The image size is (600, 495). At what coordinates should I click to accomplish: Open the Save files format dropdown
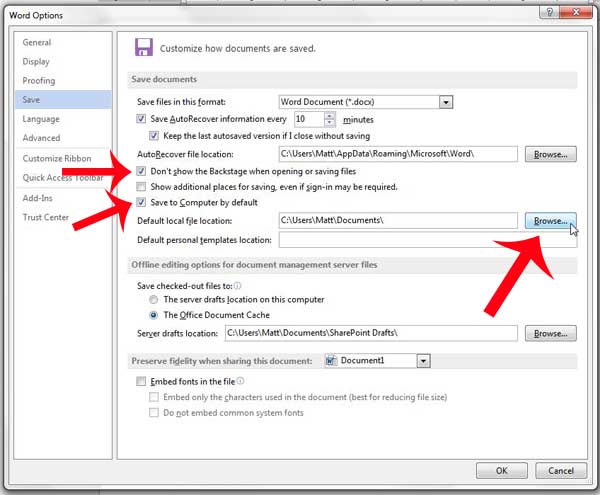tap(445, 102)
